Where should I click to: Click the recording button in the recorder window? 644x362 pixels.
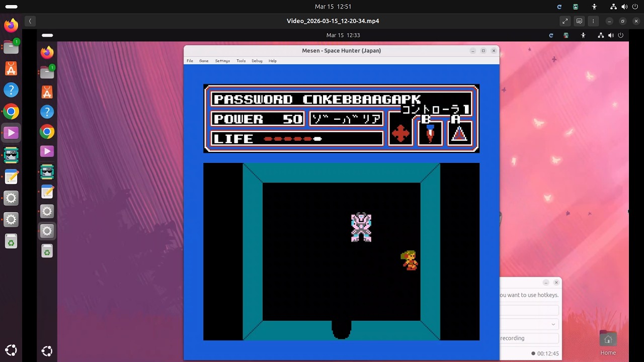point(529,338)
